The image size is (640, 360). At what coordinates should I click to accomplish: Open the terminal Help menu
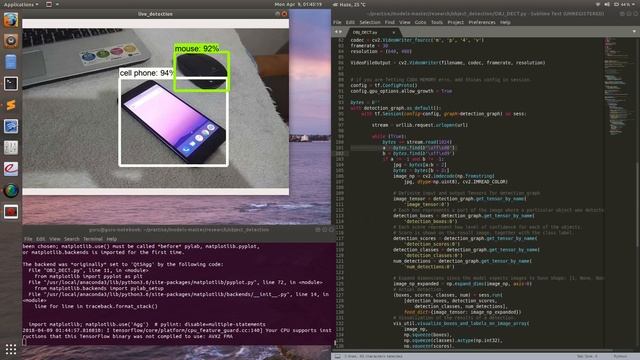(111, 239)
